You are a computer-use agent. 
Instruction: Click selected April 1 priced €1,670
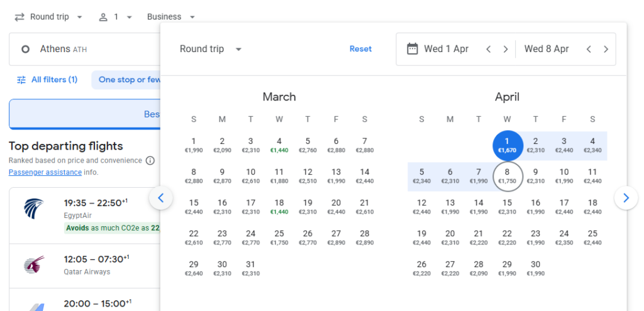point(508,146)
